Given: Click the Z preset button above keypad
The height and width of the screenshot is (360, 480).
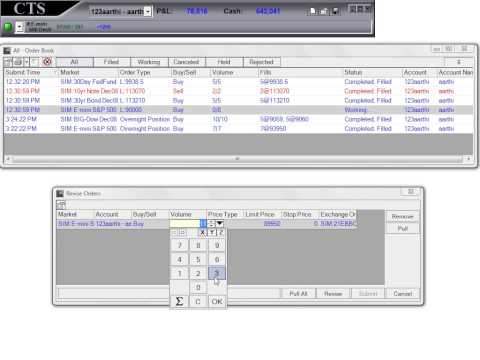Looking at the screenshot, I should coord(221,233).
